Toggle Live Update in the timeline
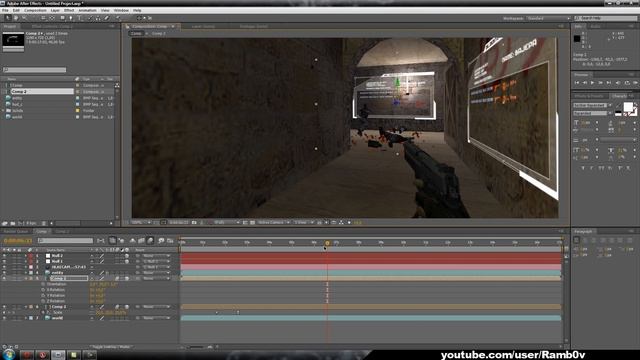640x360 pixels. point(113,241)
